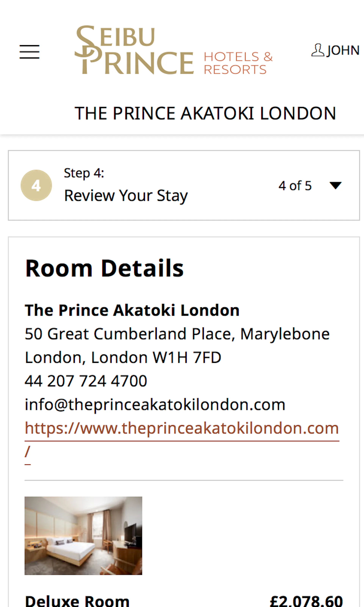Open the JOHN account menu
The image size is (364, 607).
pos(343,50)
